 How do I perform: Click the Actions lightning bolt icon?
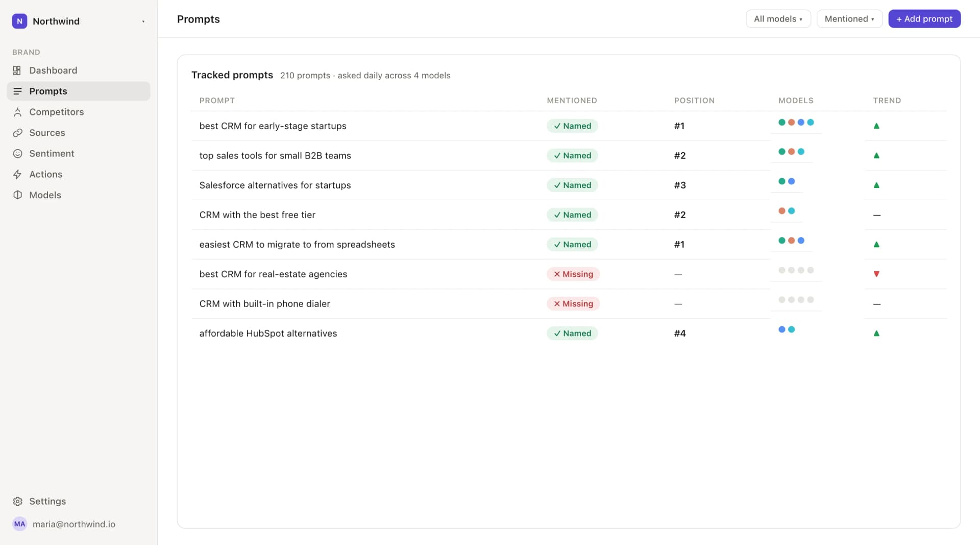click(x=17, y=174)
